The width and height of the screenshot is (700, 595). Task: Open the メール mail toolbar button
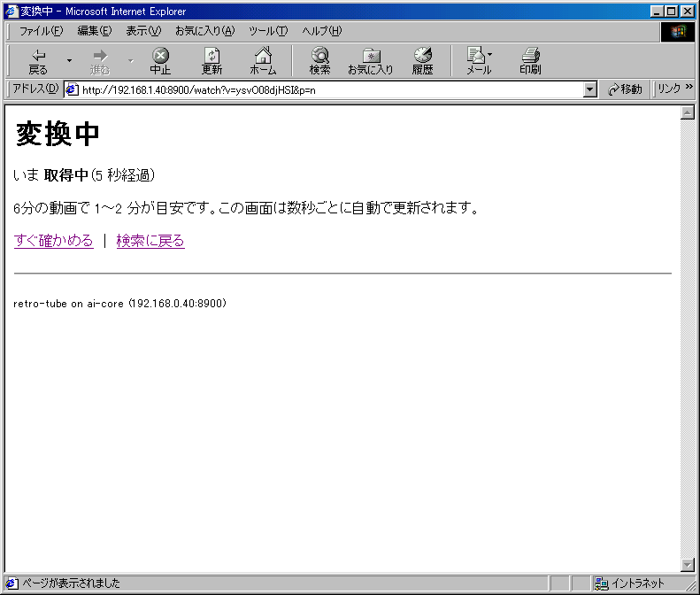click(479, 61)
